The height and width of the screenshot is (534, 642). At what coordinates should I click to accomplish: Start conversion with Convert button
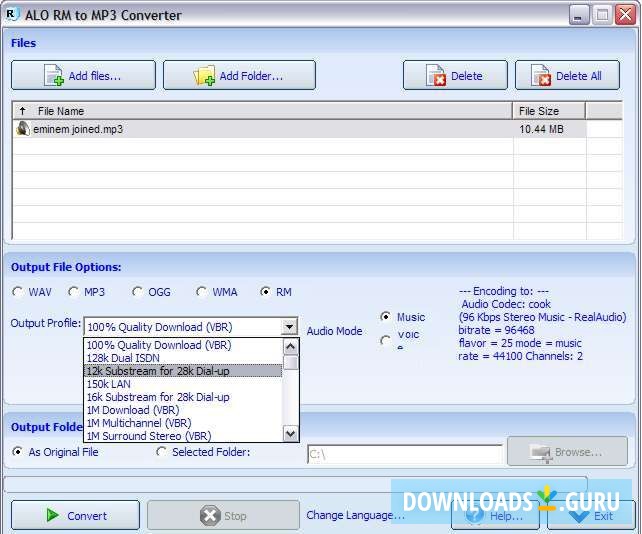(75, 515)
